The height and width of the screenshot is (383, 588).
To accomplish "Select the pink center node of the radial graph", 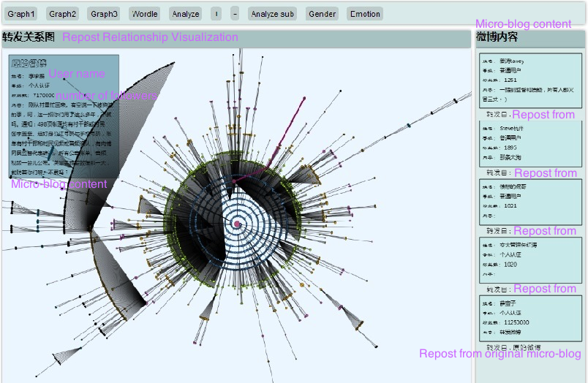I will (237, 224).
